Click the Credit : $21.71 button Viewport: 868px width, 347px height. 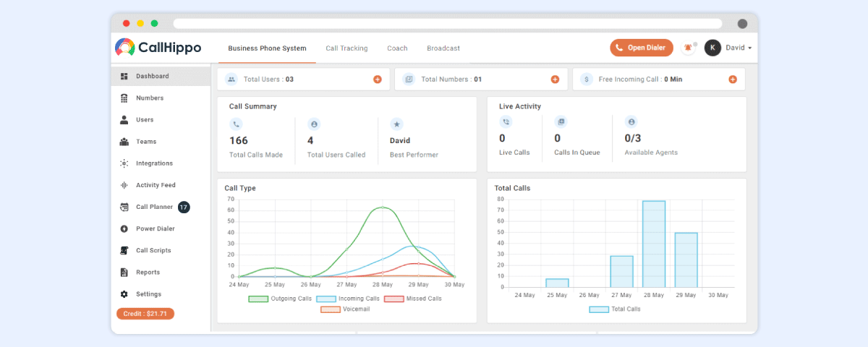[145, 314]
